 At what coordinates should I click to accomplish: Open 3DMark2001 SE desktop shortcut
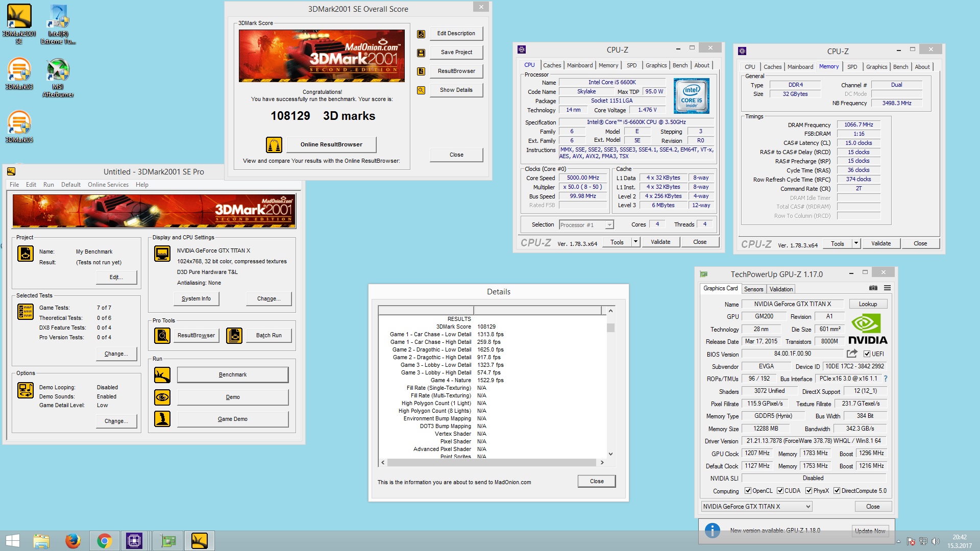pyautogui.click(x=19, y=23)
